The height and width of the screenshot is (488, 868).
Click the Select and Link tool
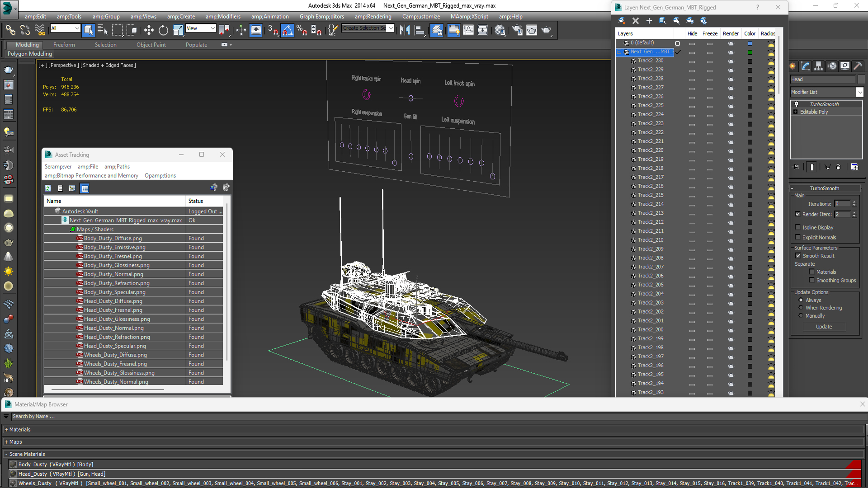[x=10, y=30]
